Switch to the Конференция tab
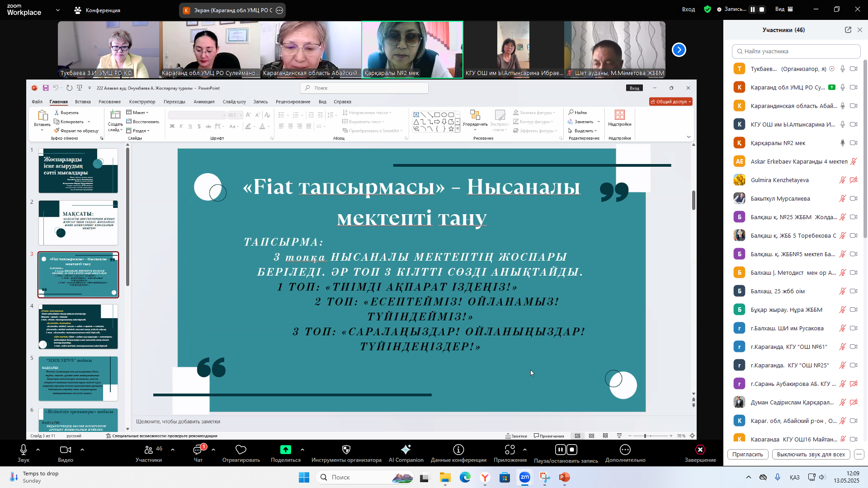This screenshot has width=868, height=488. pos(97,10)
